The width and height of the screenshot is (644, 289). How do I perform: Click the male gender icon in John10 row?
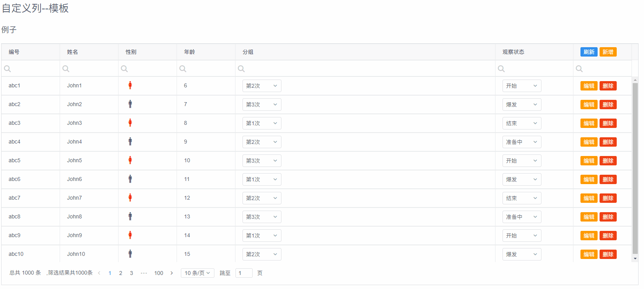(130, 254)
